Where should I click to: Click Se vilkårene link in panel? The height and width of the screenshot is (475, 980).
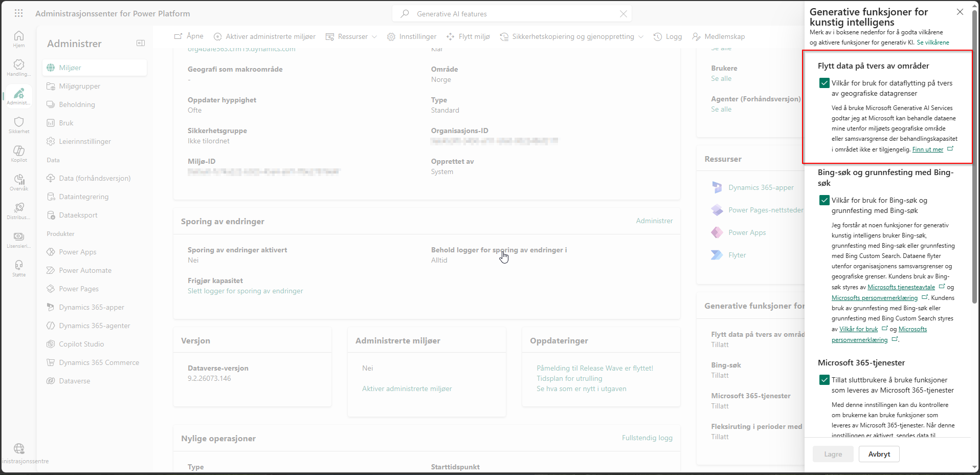(933, 42)
